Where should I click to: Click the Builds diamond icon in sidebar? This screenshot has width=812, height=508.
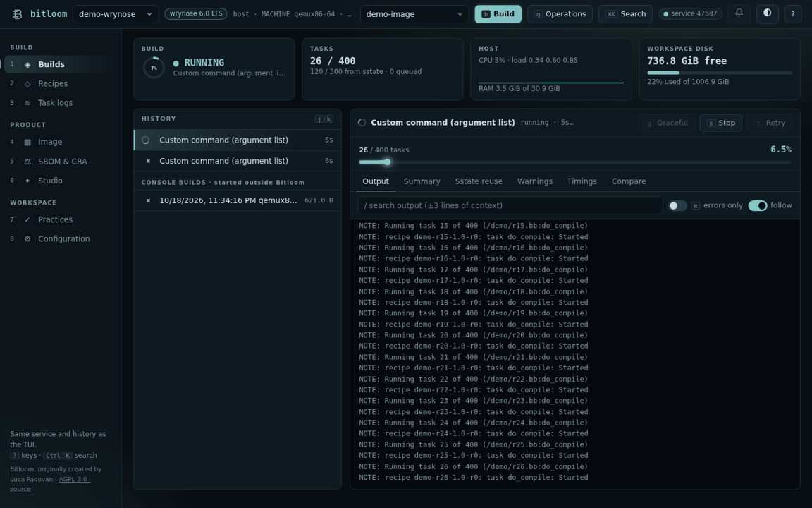point(27,64)
